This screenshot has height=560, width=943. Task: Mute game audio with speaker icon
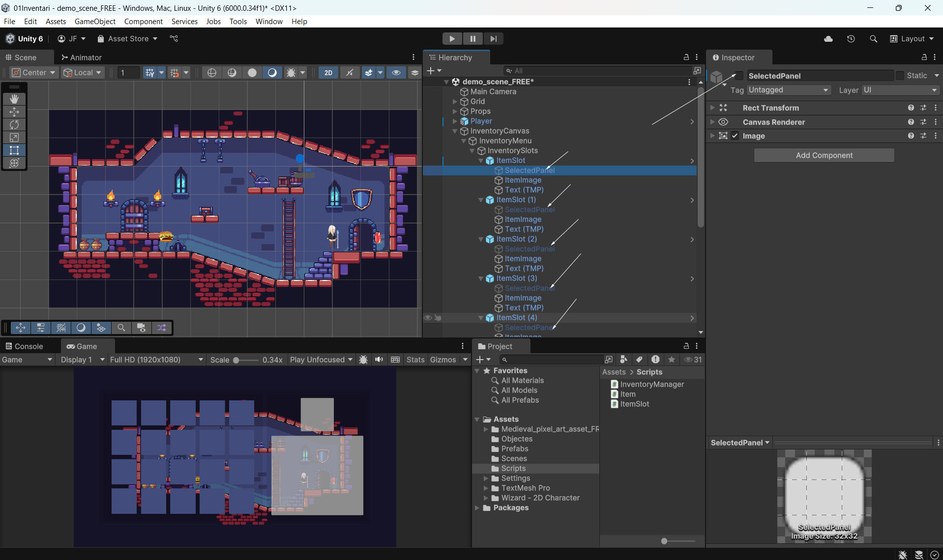pyautogui.click(x=379, y=360)
